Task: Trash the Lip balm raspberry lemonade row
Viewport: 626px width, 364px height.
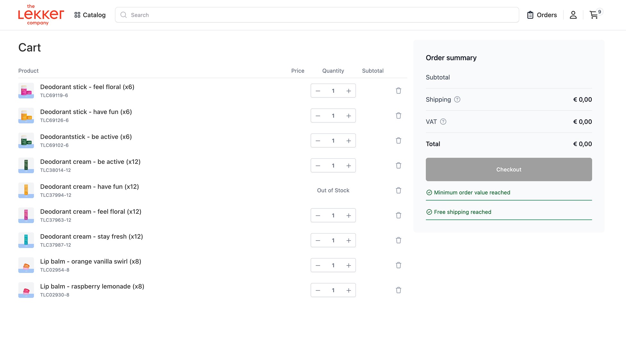Action: (398, 290)
